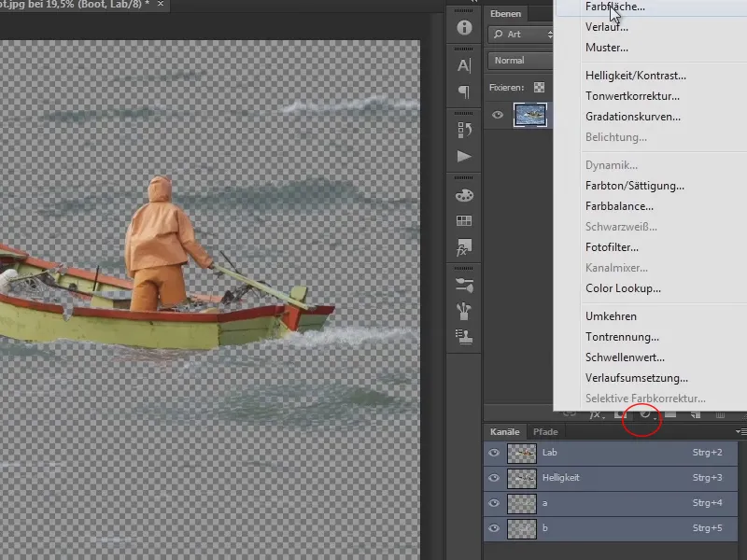747x560 pixels.
Task: Choose Color Lookup... from the menu
Action: (623, 288)
